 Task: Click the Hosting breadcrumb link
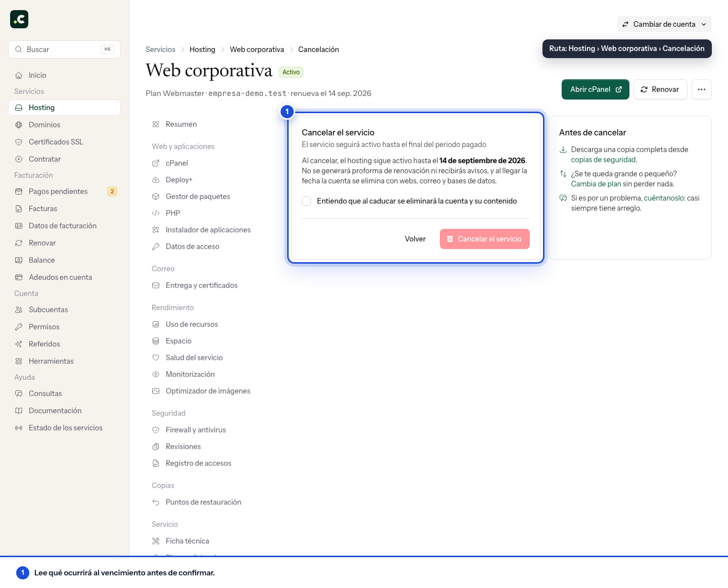202,50
